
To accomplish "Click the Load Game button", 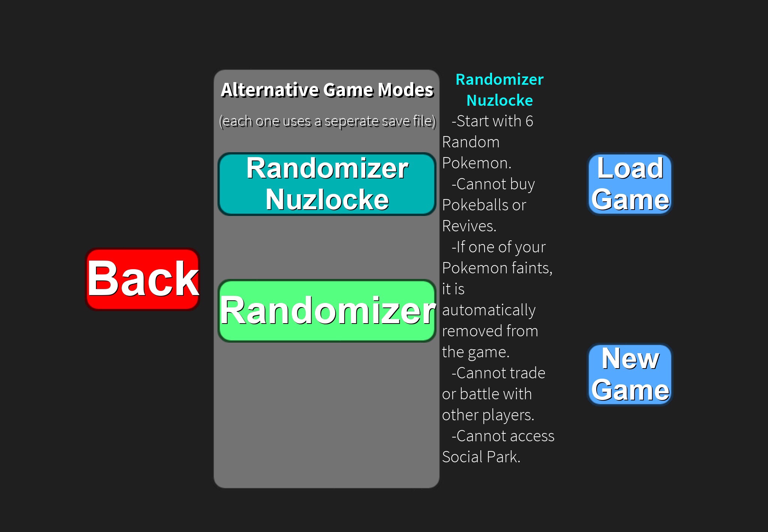I will click(630, 186).
